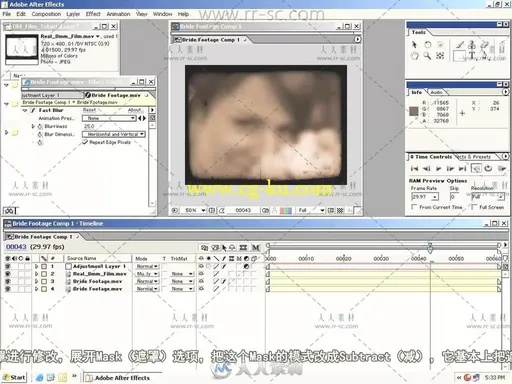This screenshot has height=384, width=512.
Task: Open TrkMat dropdown for Real_8mm_Film.mov
Action: pos(182,274)
